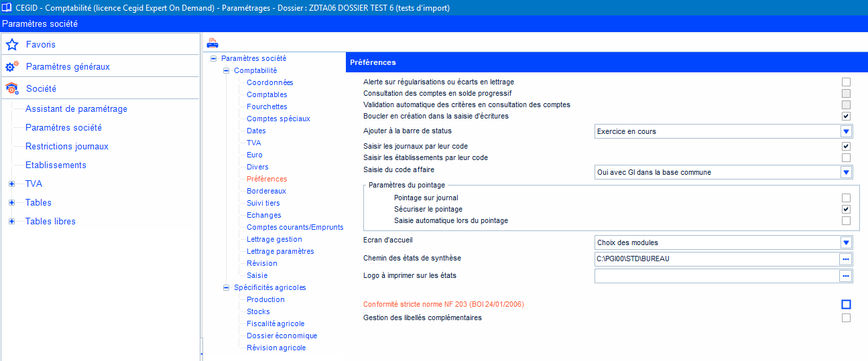The height and width of the screenshot is (361, 868).
Task: Browse for Chemin des états de synthèse path
Action: 846,259
